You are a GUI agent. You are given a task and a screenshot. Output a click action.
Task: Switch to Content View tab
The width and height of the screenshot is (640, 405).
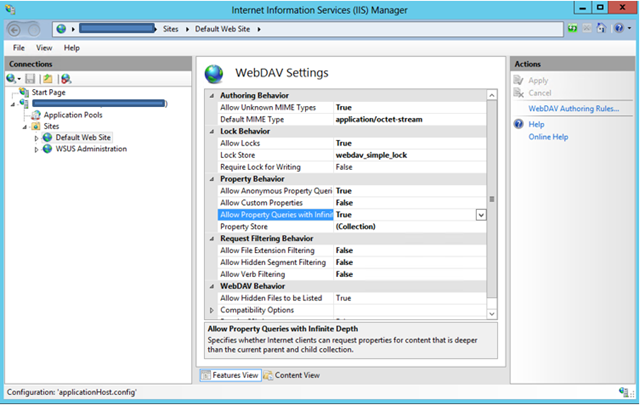tap(291, 375)
